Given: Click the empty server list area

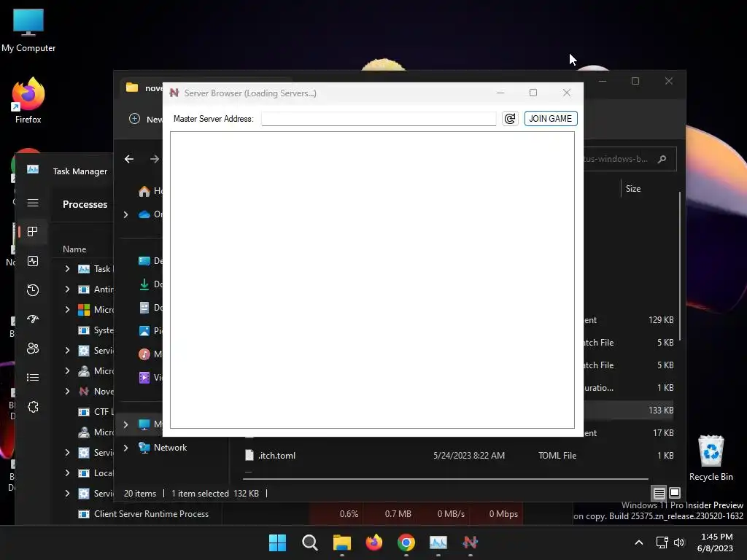Looking at the screenshot, I should [372, 280].
